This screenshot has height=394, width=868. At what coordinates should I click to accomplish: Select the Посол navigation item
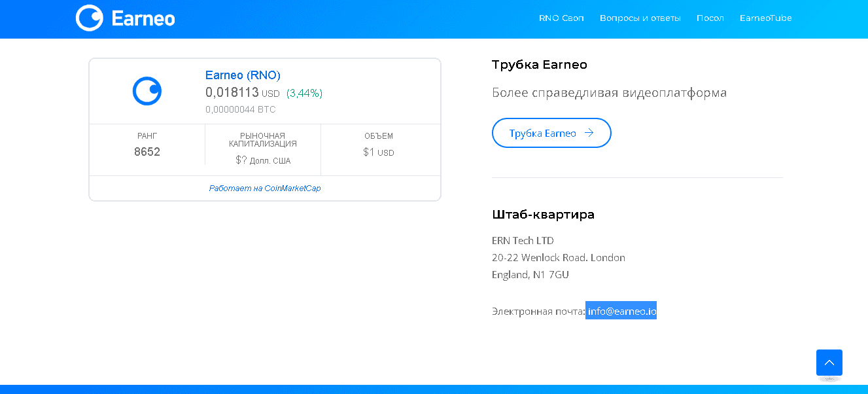710,18
